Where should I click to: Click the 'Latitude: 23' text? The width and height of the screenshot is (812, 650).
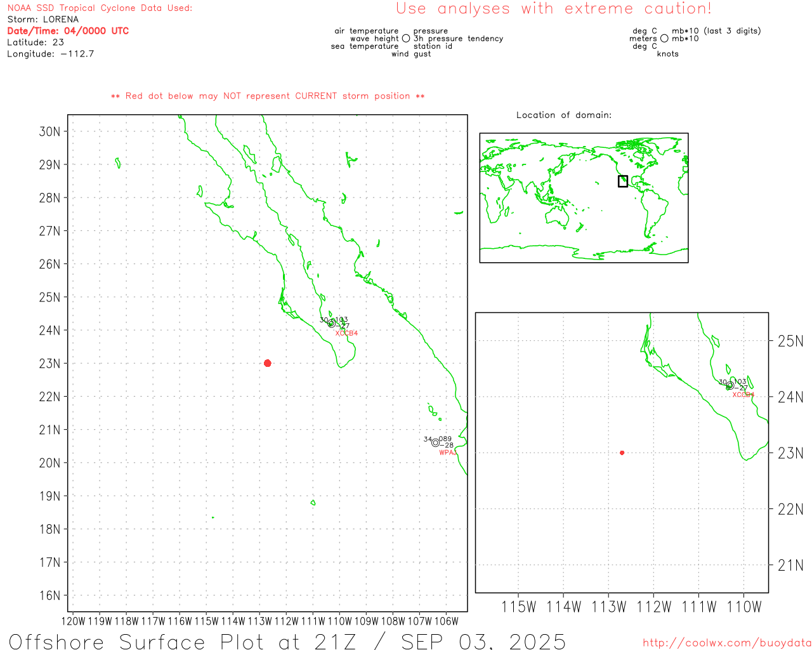pyautogui.click(x=36, y=43)
